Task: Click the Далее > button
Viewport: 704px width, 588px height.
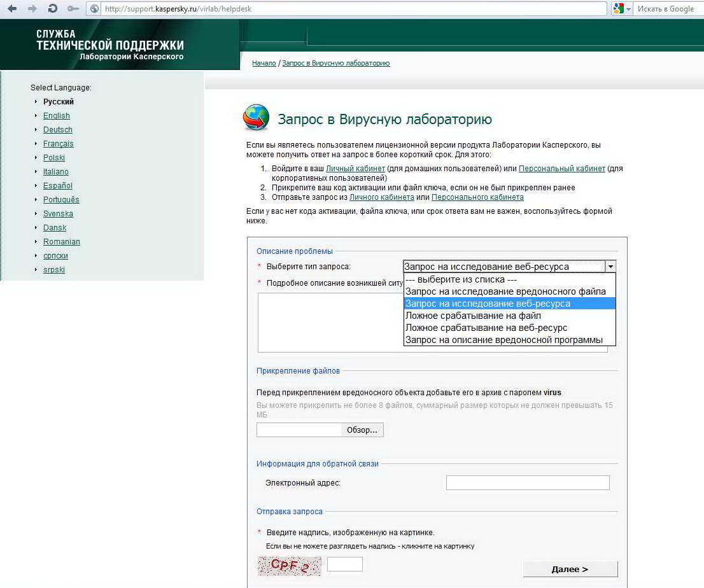Action: coord(570,569)
